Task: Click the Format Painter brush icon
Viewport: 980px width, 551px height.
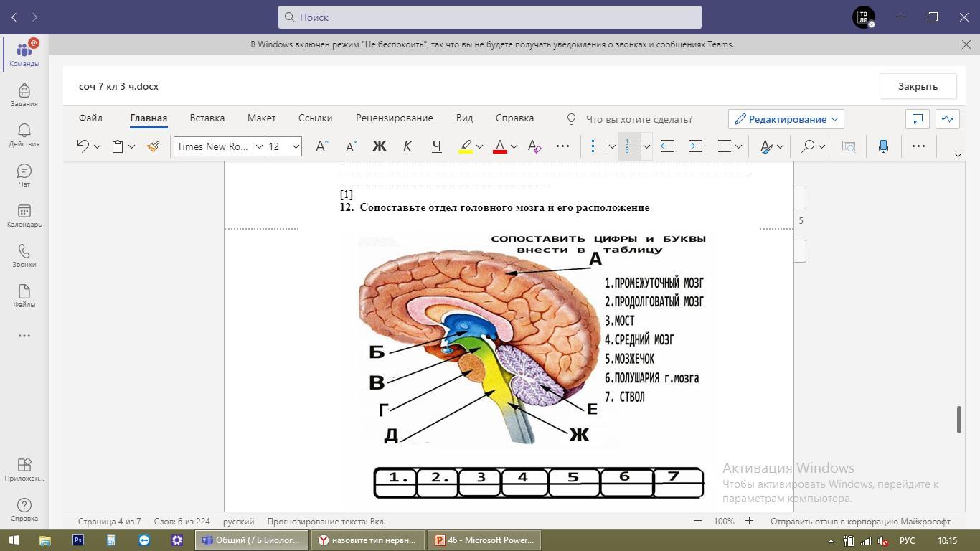Action: pos(153,146)
